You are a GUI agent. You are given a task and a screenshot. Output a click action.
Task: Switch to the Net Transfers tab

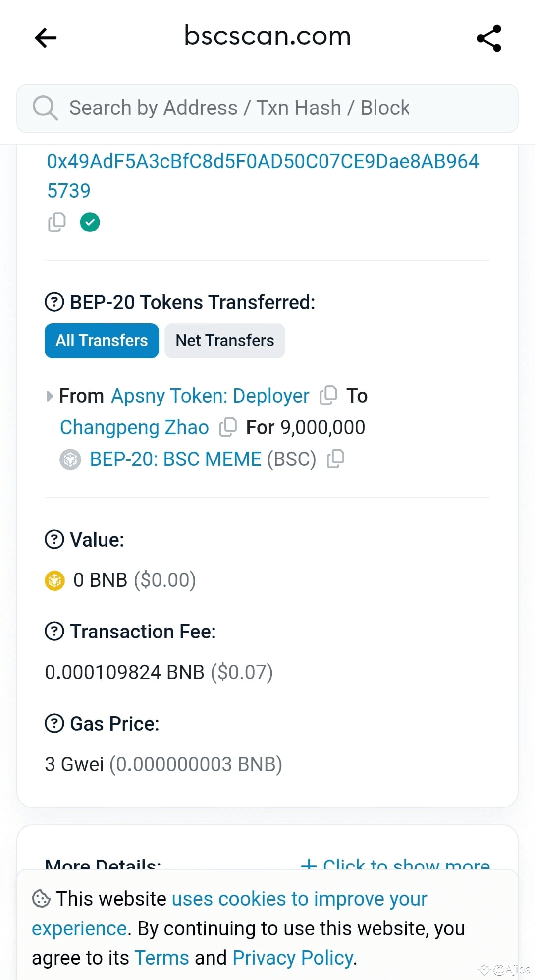(x=225, y=341)
